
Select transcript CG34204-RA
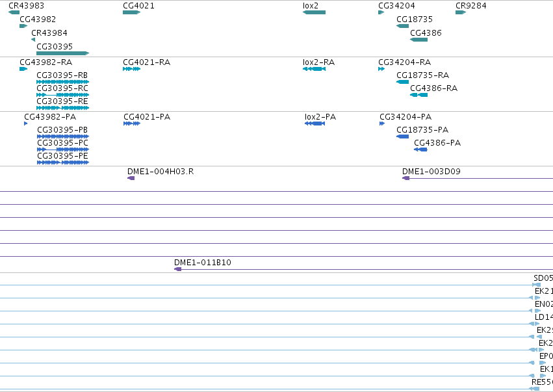coord(381,69)
